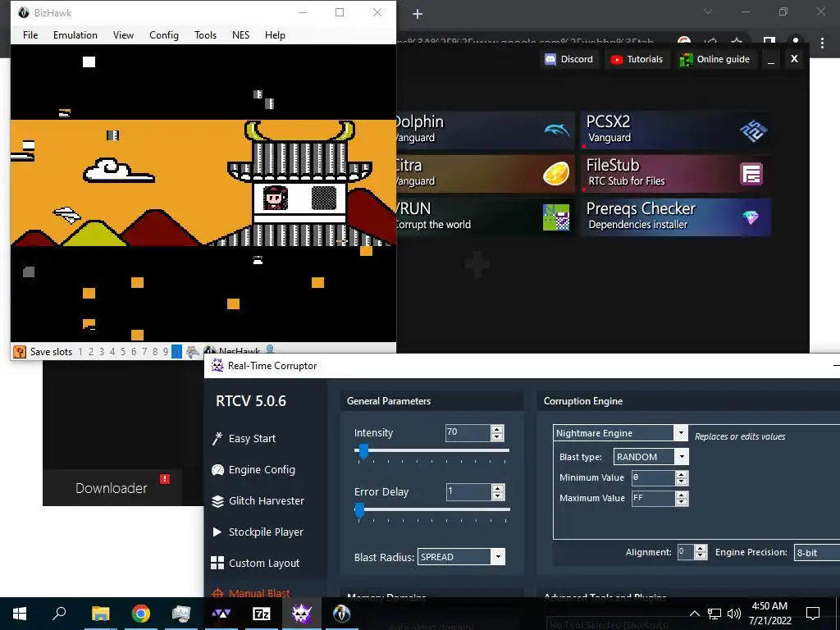The height and width of the screenshot is (630, 840).
Task: Click the Error Delay value field
Action: click(x=468, y=491)
